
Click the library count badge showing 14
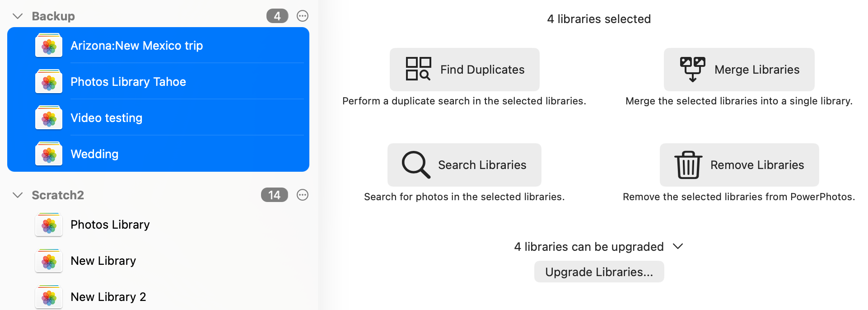click(274, 195)
